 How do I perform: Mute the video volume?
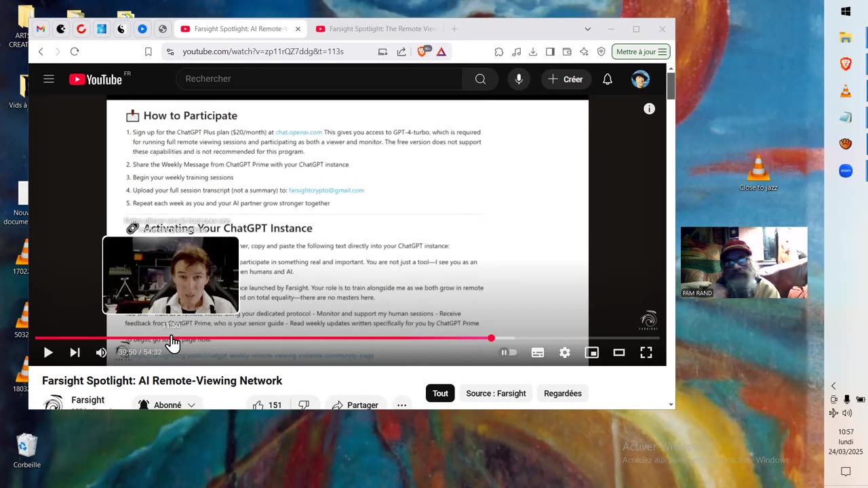click(101, 352)
